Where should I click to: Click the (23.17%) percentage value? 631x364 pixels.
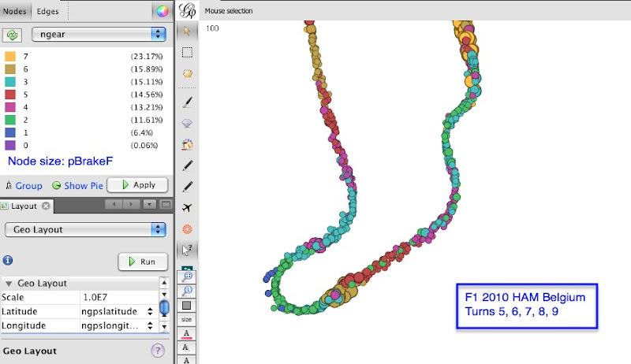pos(147,56)
